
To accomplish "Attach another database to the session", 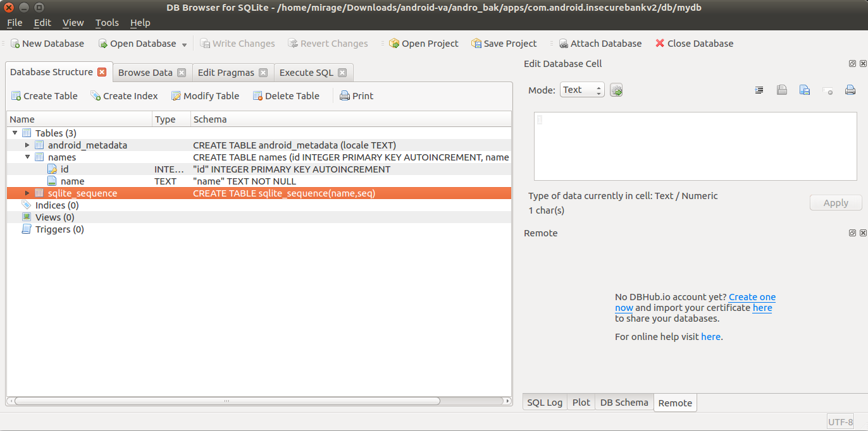I will (599, 43).
